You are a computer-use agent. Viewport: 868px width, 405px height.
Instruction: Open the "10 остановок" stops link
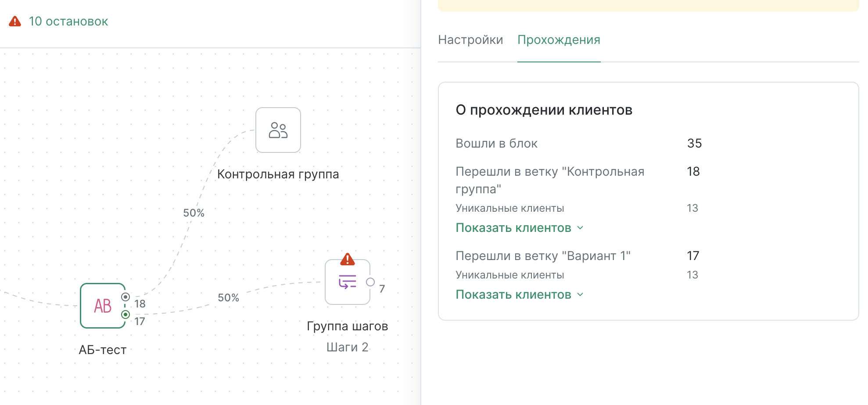pos(68,22)
